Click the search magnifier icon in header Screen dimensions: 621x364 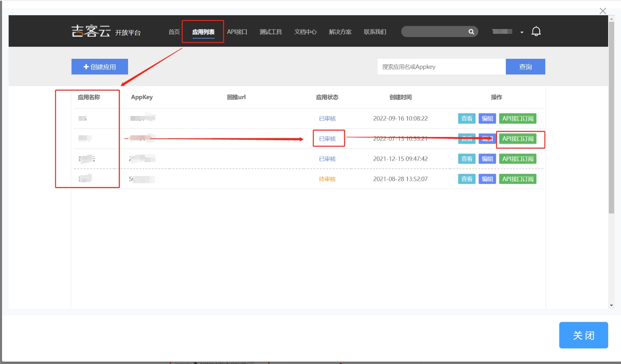click(x=471, y=32)
